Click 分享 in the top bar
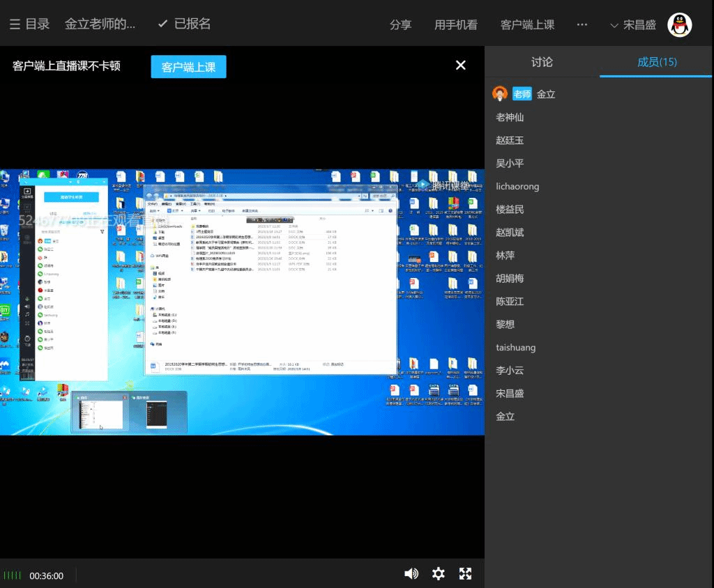The image size is (714, 588). tap(400, 25)
